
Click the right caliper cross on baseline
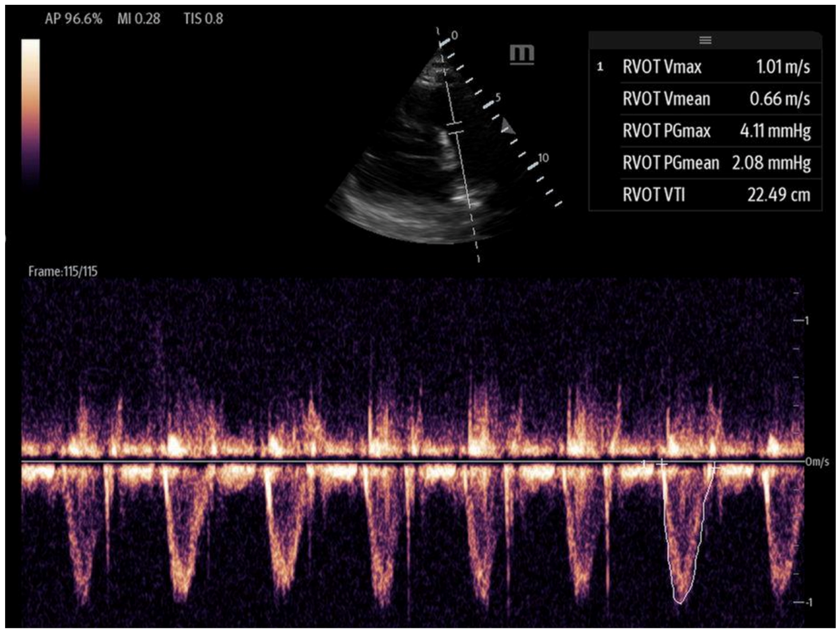714,468
